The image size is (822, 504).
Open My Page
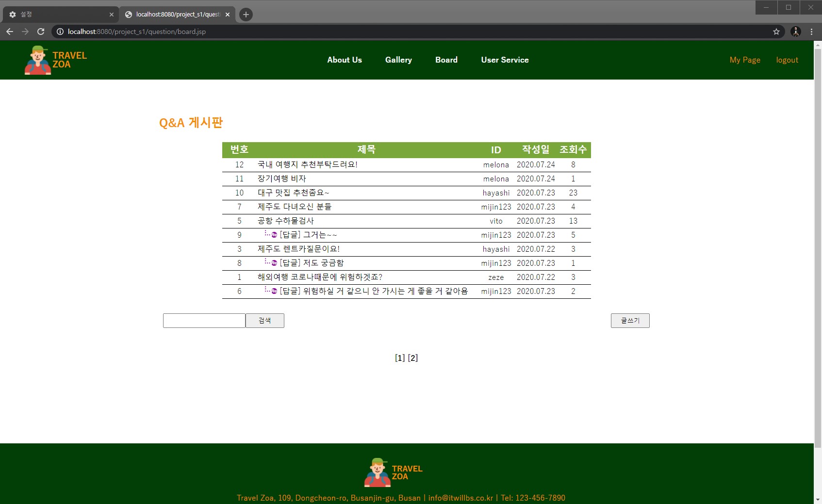pyautogui.click(x=744, y=60)
